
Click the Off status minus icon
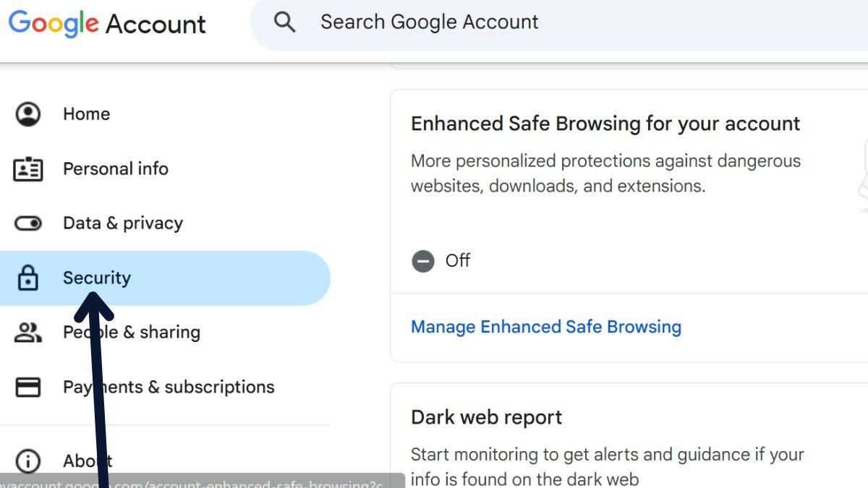pyautogui.click(x=423, y=260)
